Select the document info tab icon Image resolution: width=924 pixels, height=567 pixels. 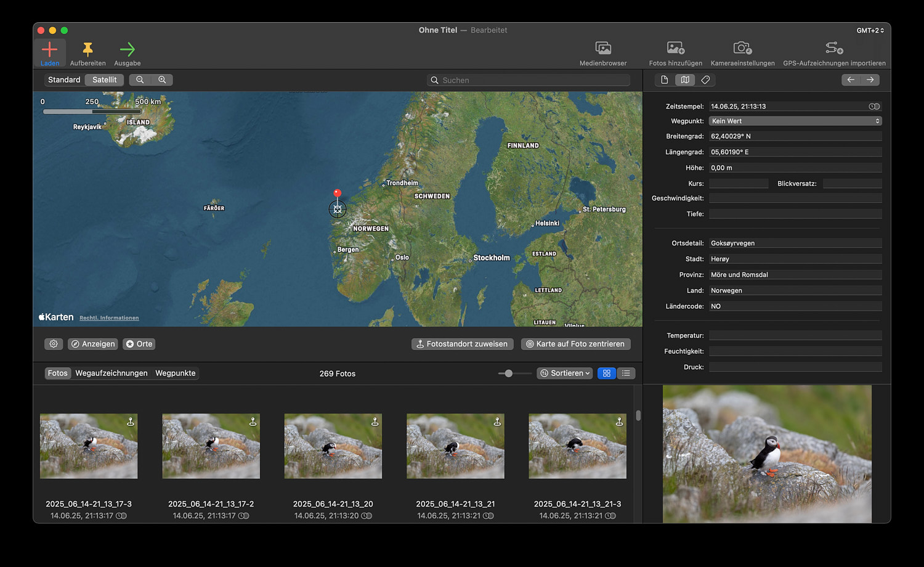(x=664, y=80)
